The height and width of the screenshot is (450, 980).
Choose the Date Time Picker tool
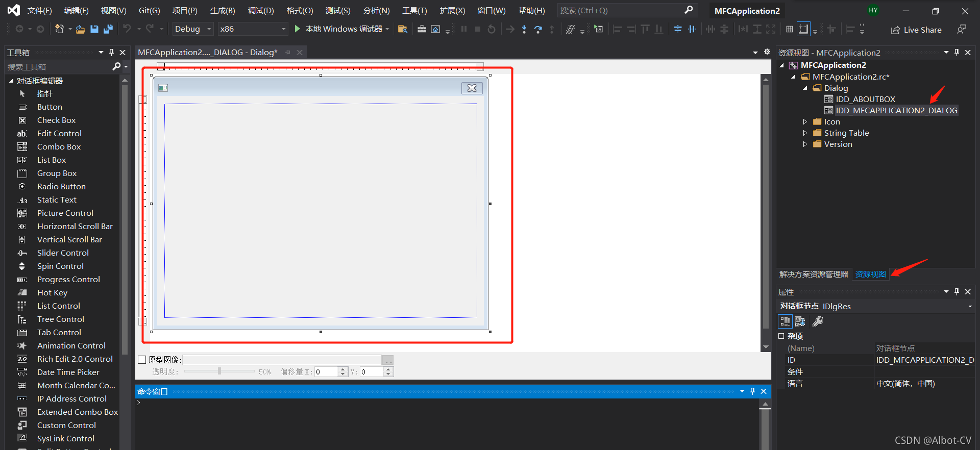point(68,372)
